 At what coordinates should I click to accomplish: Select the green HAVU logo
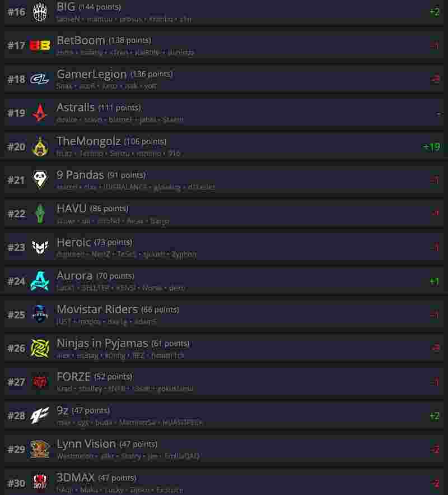point(40,214)
